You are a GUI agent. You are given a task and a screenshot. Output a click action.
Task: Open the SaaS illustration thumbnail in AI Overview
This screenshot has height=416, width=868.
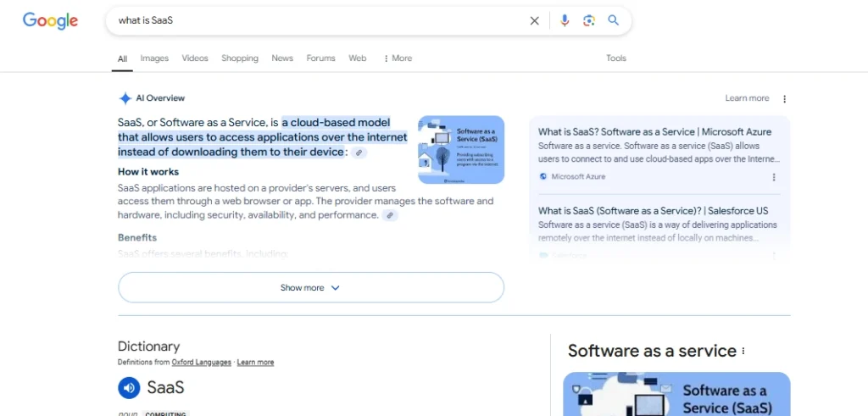(x=461, y=149)
